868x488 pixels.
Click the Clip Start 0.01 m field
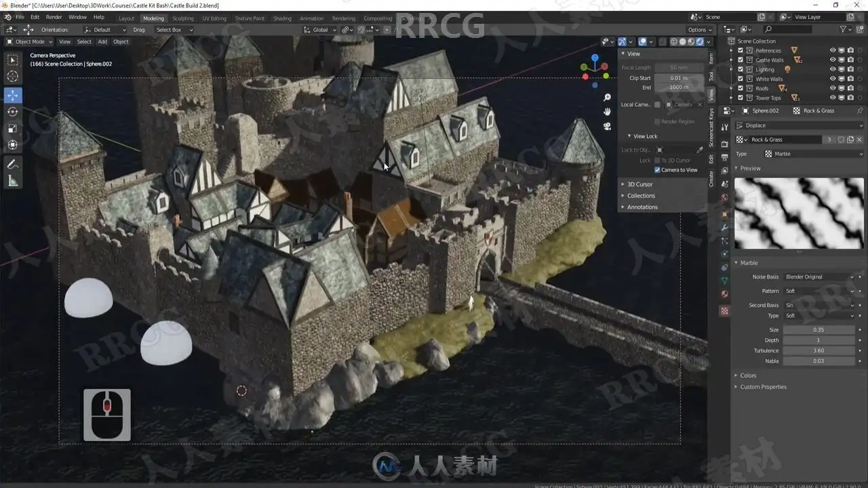[x=679, y=78]
